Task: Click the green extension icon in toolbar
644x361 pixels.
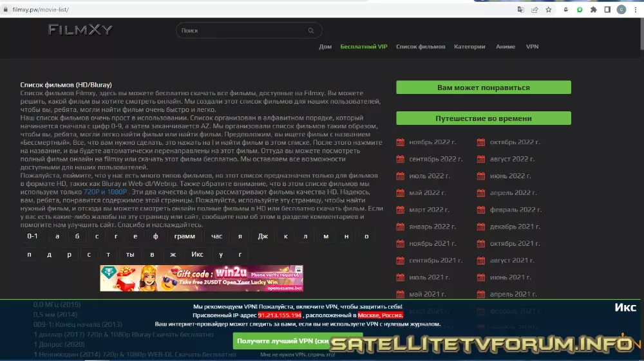Action: point(580,10)
